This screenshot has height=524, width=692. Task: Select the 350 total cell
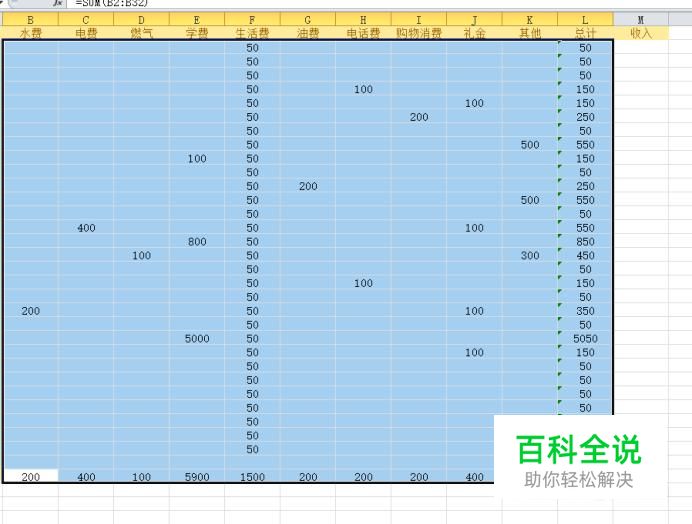coord(585,311)
